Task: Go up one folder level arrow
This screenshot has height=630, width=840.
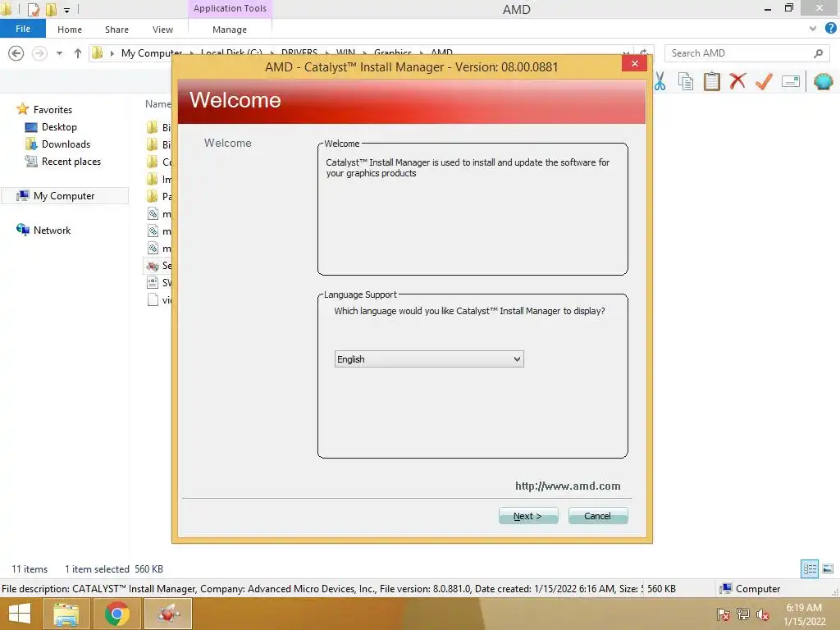Action: (x=78, y=53)
